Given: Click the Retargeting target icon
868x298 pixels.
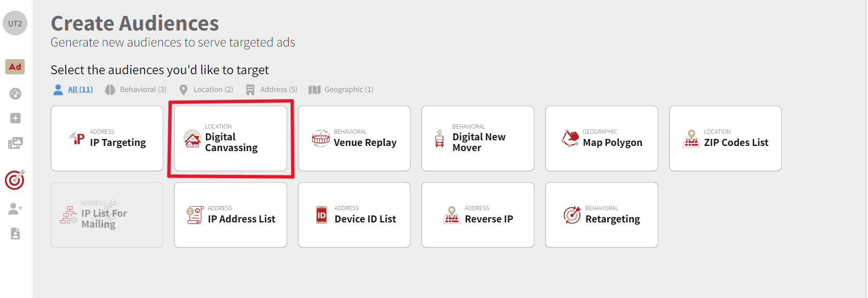Looking at the screenshot, I should (x=572, y=215).
